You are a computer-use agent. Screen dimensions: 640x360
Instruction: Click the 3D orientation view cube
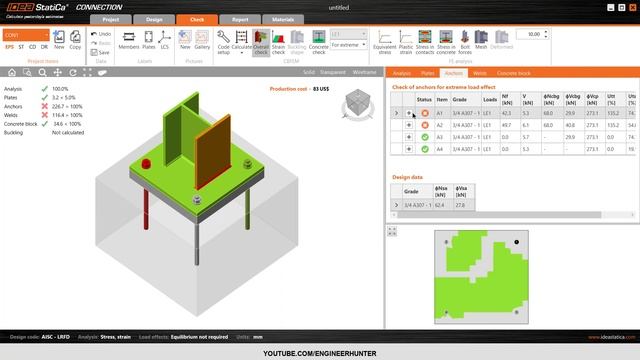pyautogui.click(x=358, y=103)
